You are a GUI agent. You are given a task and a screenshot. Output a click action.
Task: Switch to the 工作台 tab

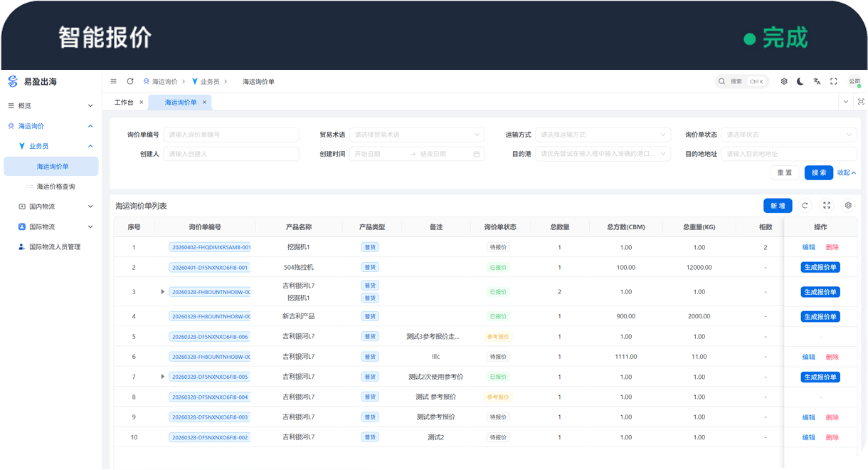[x=124, y=103]
